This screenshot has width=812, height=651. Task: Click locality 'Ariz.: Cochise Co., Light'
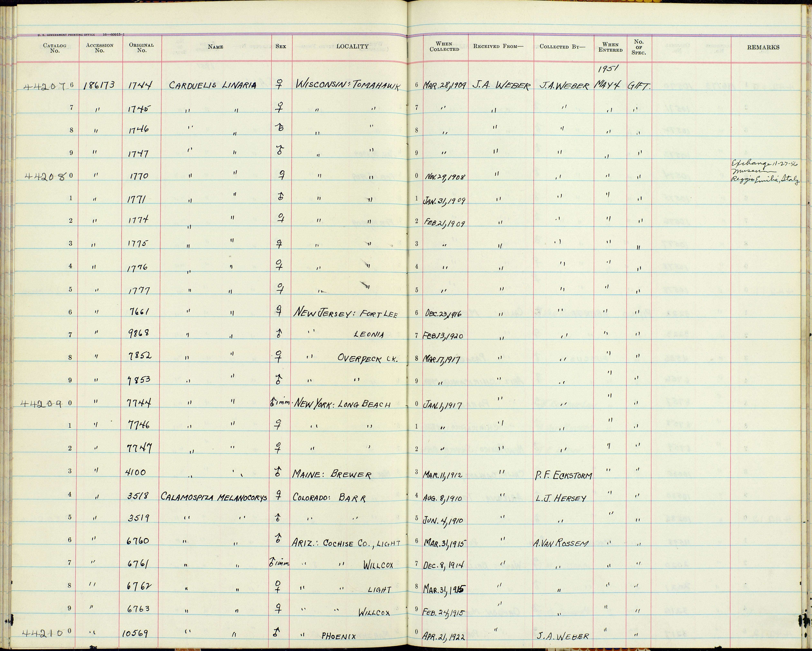(346, 543)
